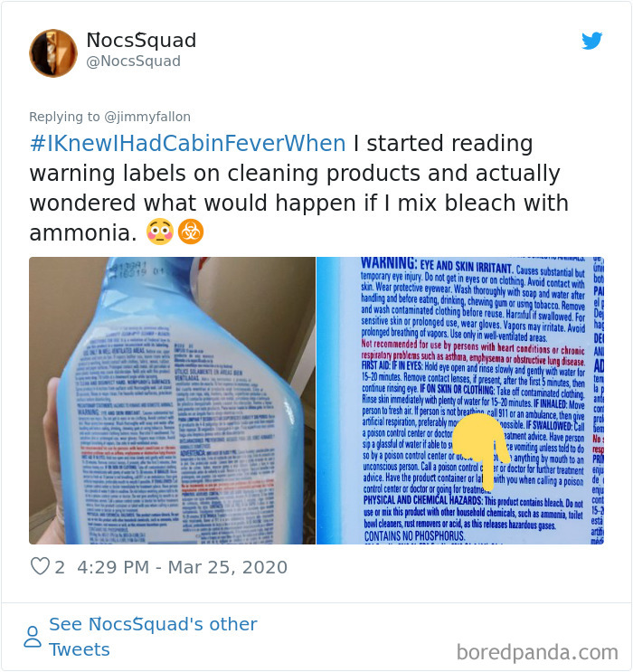Screen dimensions: 633x672
Task: Open the #IKnewIHadCabinFeverWhen hashtag
Action: (188, 144)
